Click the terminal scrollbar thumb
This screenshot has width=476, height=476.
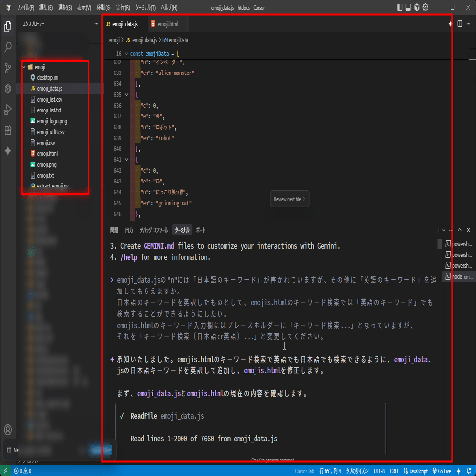[x=439, y=244]
